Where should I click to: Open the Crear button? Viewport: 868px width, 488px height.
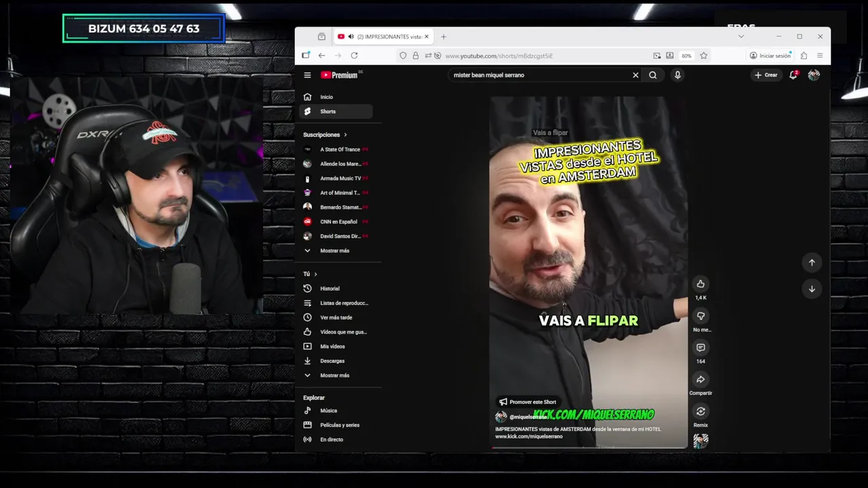766,75
